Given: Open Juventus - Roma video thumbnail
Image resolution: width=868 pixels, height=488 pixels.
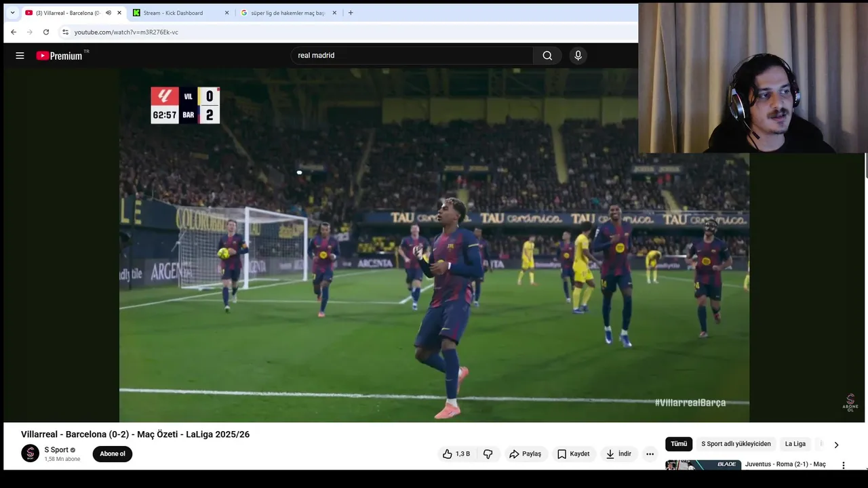Looking at the screenshot, I should coord(703,465).
